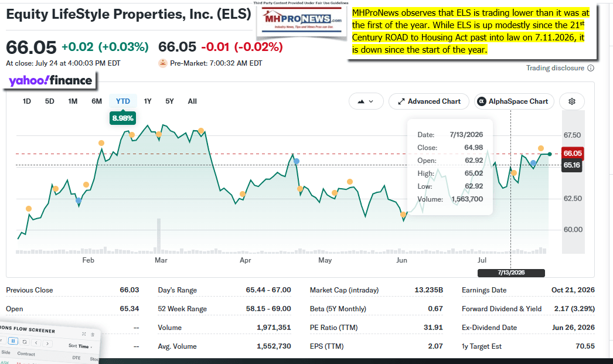Click the blue event marker before February
The width and height of the screenshot is (613, 364).
pos(79,200)
